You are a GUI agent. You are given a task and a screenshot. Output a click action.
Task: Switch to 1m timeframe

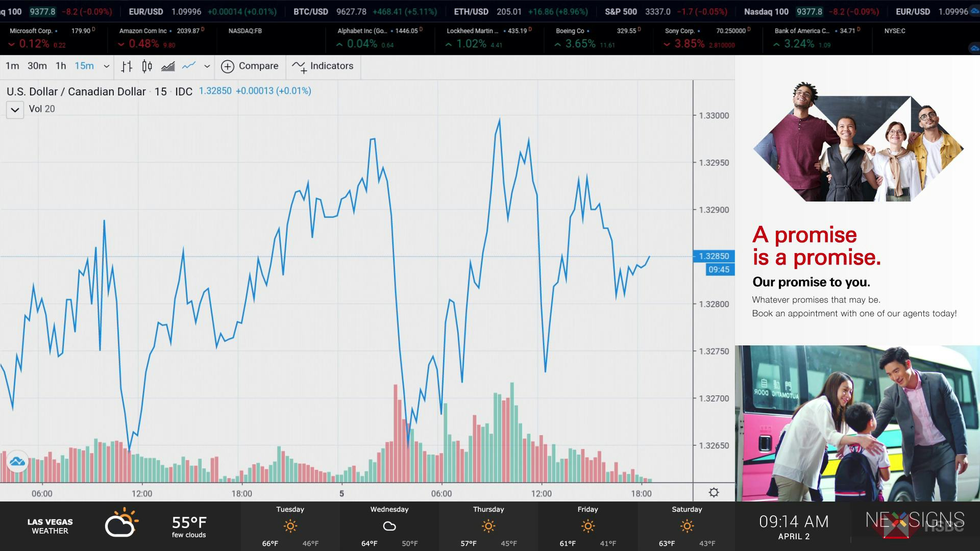(12, 66)
